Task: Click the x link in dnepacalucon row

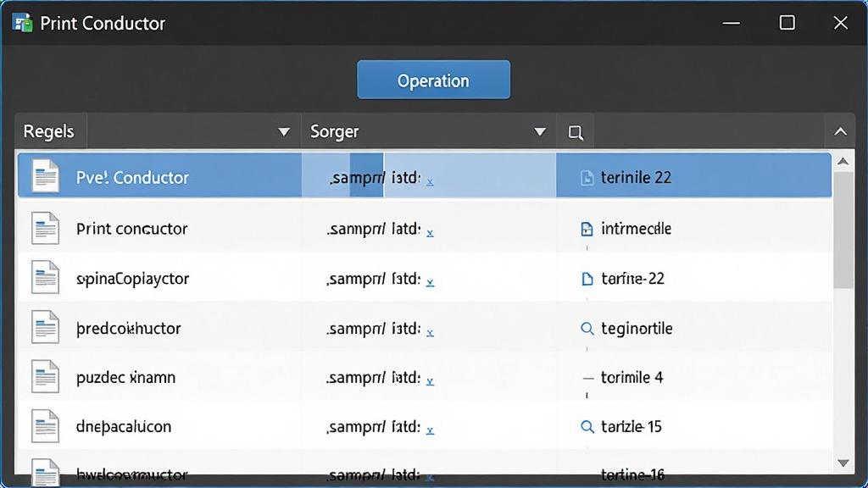Action: tap(430, 430)
